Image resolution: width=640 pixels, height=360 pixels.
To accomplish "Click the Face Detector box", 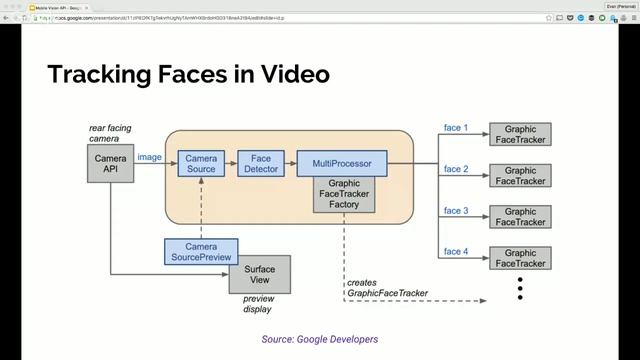I will click(x=261, y=163).
